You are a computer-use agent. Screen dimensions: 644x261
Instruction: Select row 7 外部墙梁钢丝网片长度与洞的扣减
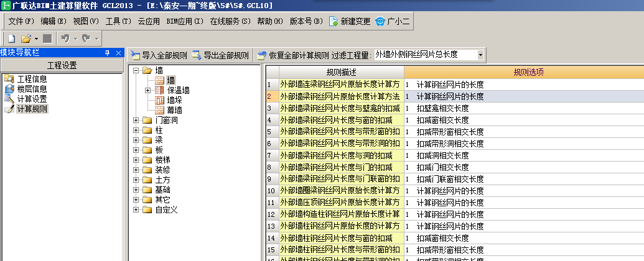click(342, 155)
